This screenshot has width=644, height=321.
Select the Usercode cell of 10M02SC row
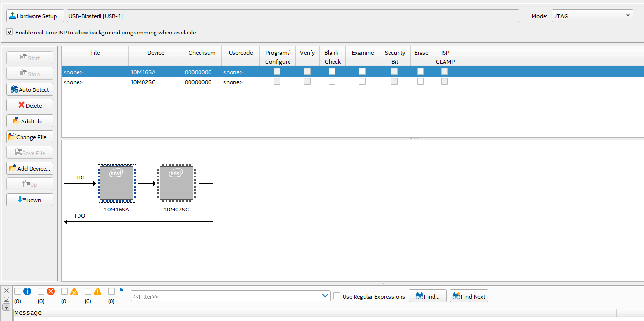tap(240, 82)
